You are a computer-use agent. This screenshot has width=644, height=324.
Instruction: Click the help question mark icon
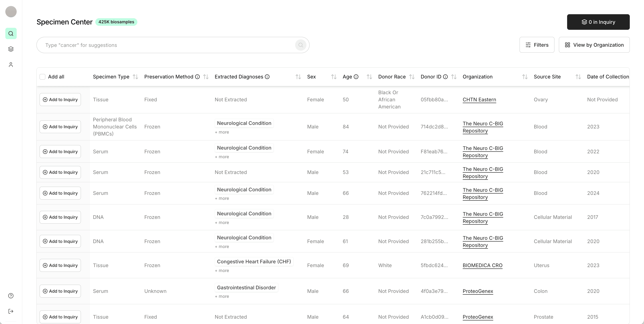[11, 296]
